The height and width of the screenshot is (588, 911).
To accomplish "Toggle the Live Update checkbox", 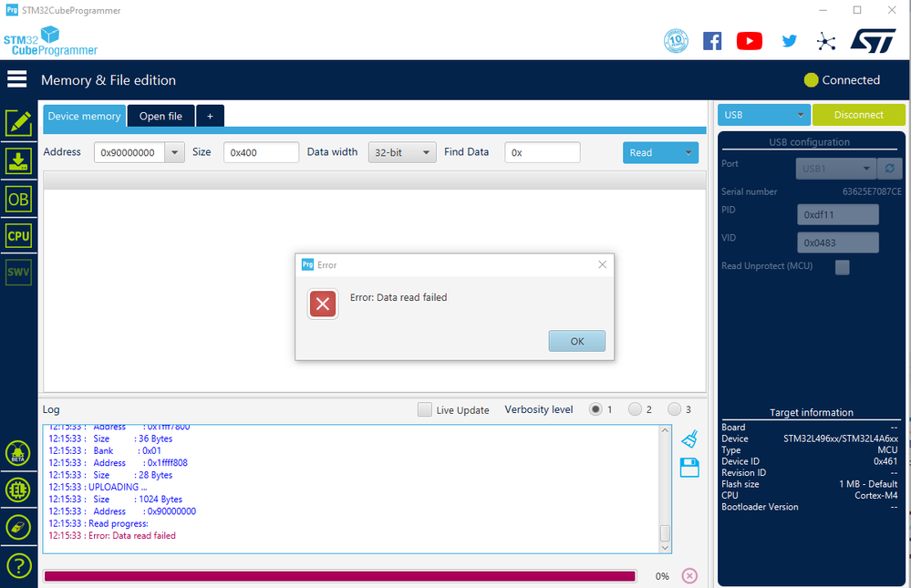I will click(425, 409).
